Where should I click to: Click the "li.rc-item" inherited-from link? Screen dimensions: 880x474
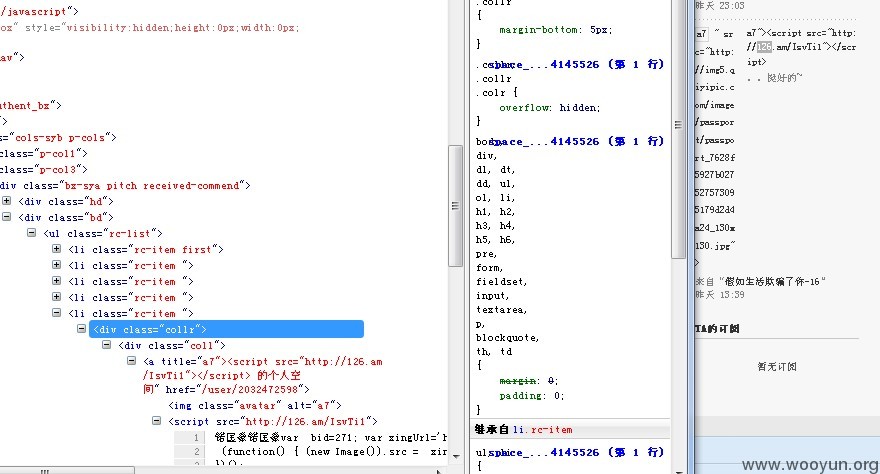pos(543,430)
